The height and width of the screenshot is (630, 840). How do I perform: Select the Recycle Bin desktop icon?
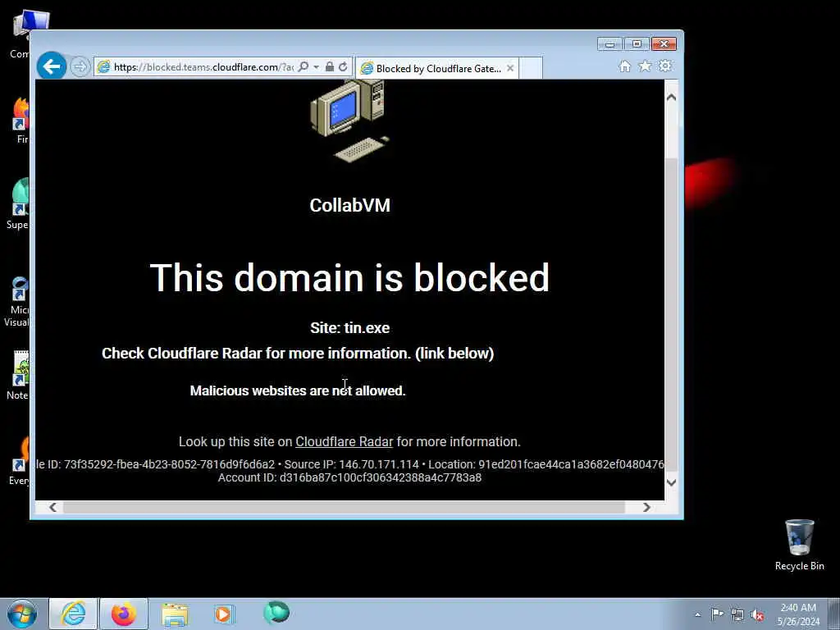pyautogui.click(x=799, y=545)
